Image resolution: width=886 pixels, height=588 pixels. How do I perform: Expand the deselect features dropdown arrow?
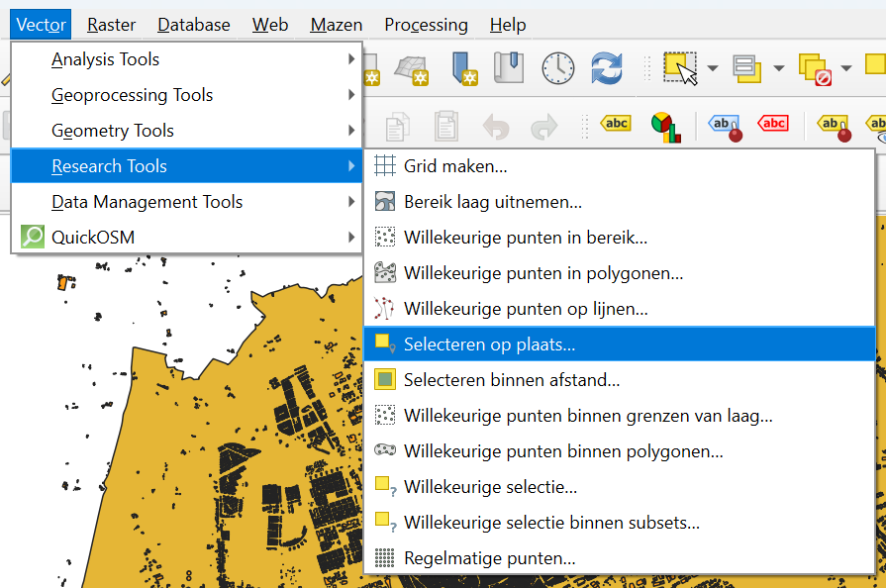point(845,68)
